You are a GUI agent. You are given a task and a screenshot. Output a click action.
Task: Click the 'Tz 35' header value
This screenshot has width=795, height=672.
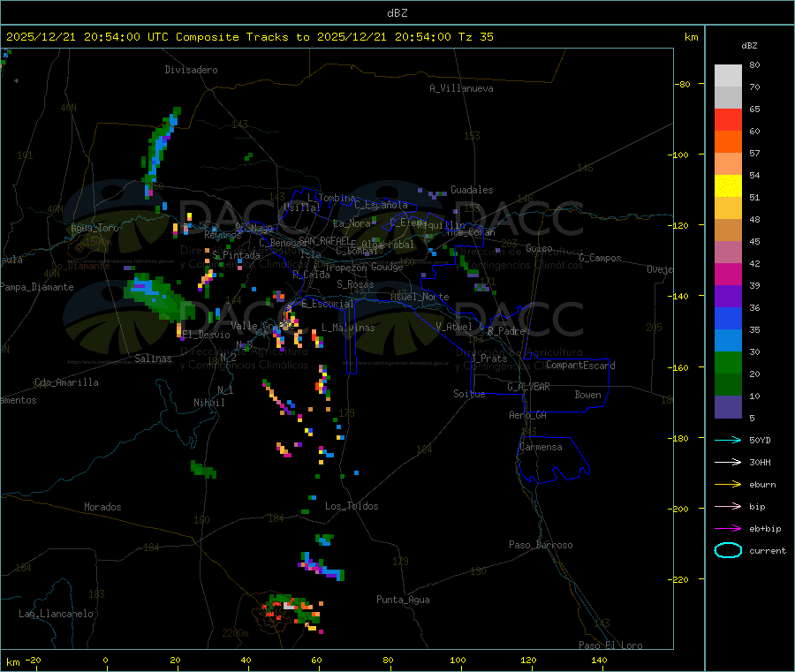click(x=475, y=37)
